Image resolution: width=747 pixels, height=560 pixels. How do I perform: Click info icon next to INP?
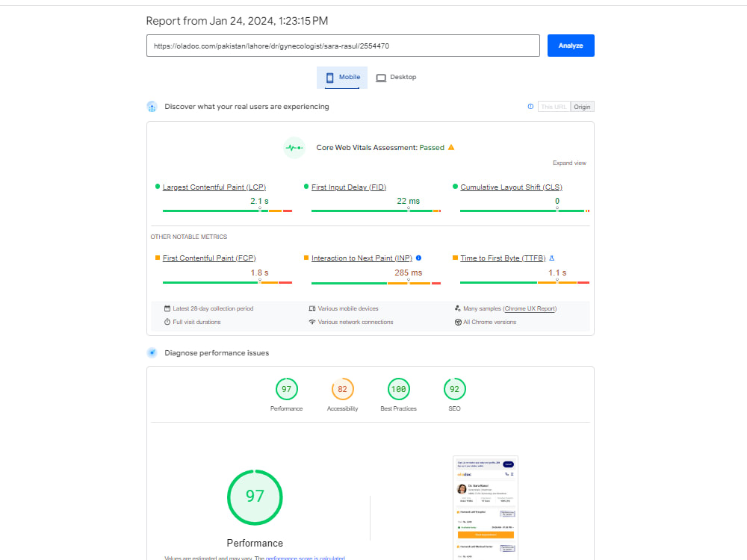(x=419, y=258)
